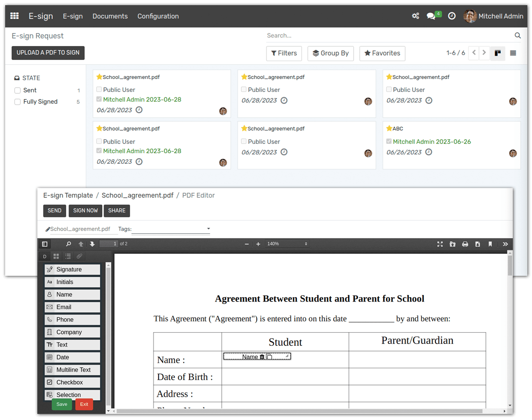This screenshot has height=420, width=532.
Task: Check the Fully Signed state filter
Action: (18, 102)
